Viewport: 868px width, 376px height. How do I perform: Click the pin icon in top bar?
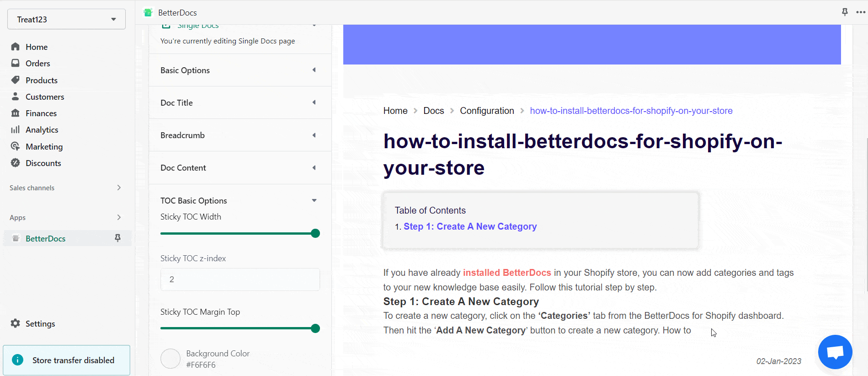tap(845, 12)
